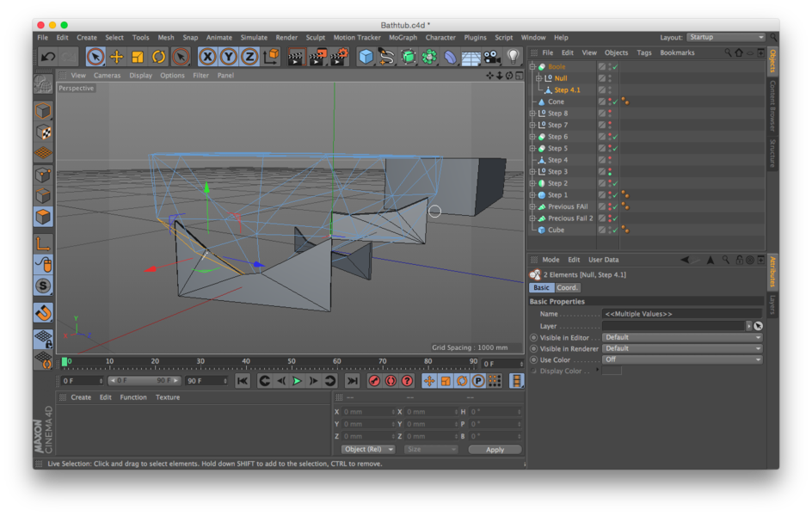Go to start of animation

pos(243,381)
